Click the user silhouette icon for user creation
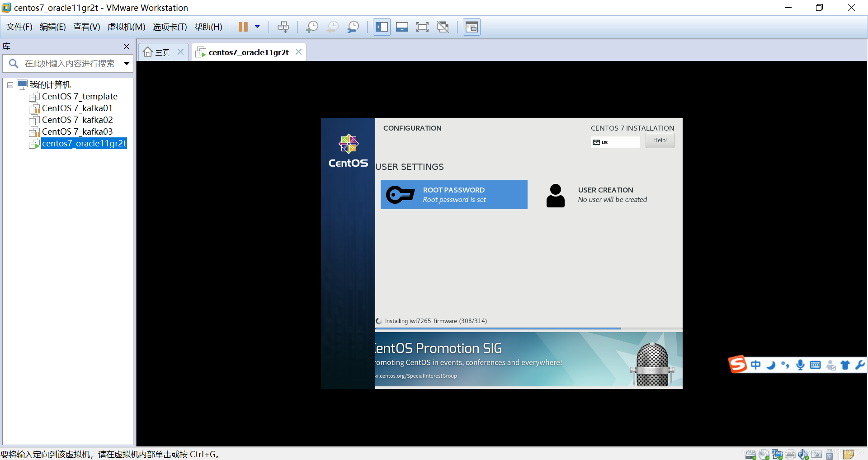 (555, 196)
